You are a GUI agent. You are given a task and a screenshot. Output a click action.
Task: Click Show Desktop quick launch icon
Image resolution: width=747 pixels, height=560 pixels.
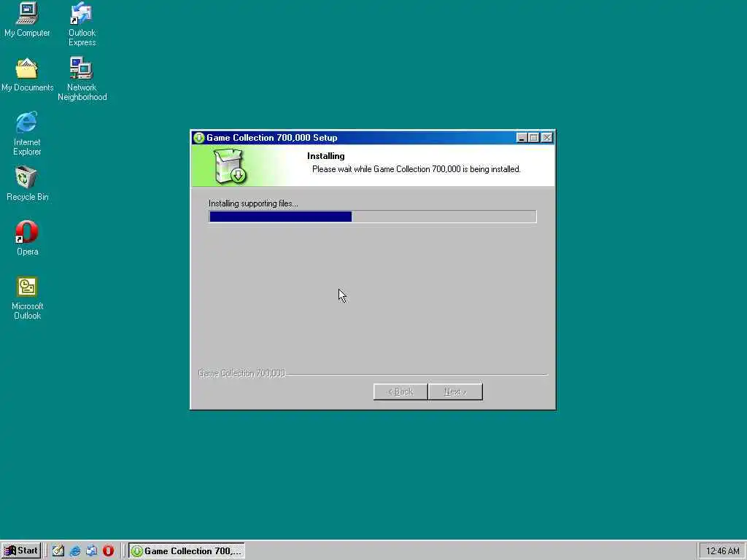pyautogui.click(x=58, y=551)
